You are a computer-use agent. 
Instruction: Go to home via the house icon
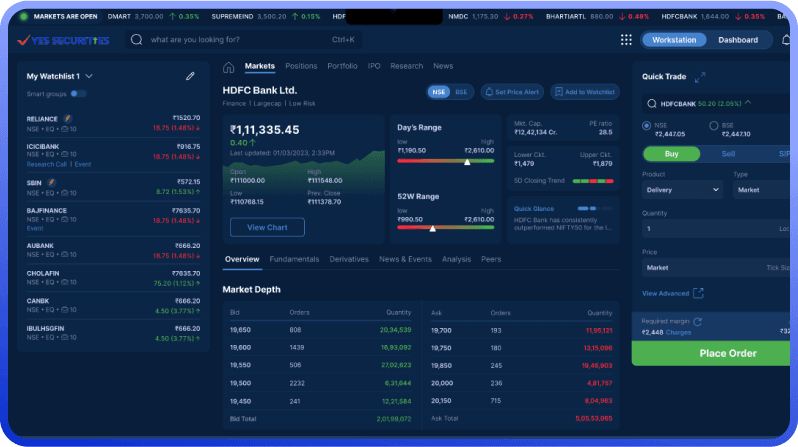tap(229, 67)
